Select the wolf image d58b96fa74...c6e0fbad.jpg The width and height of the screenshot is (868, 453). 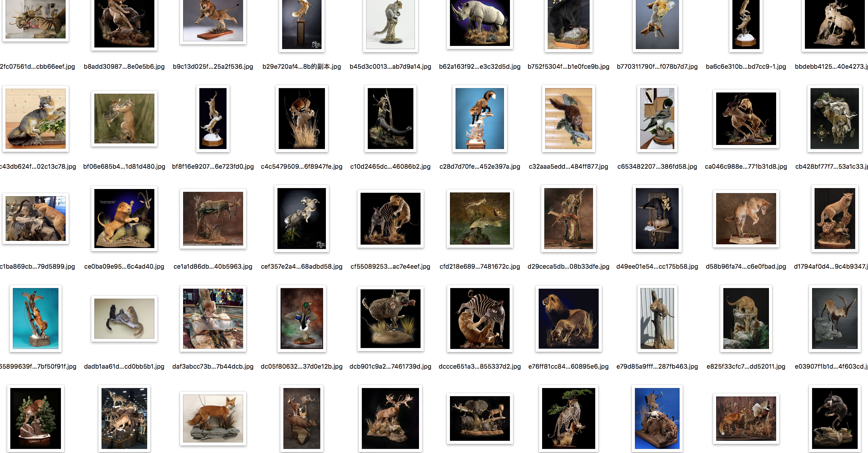[746, 219]
